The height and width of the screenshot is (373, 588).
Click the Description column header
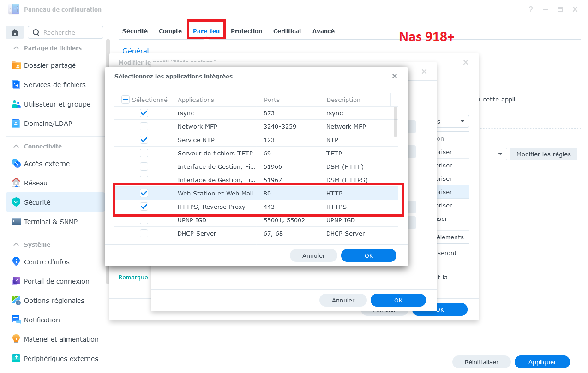pyautogui.click(x=357, y=100)
